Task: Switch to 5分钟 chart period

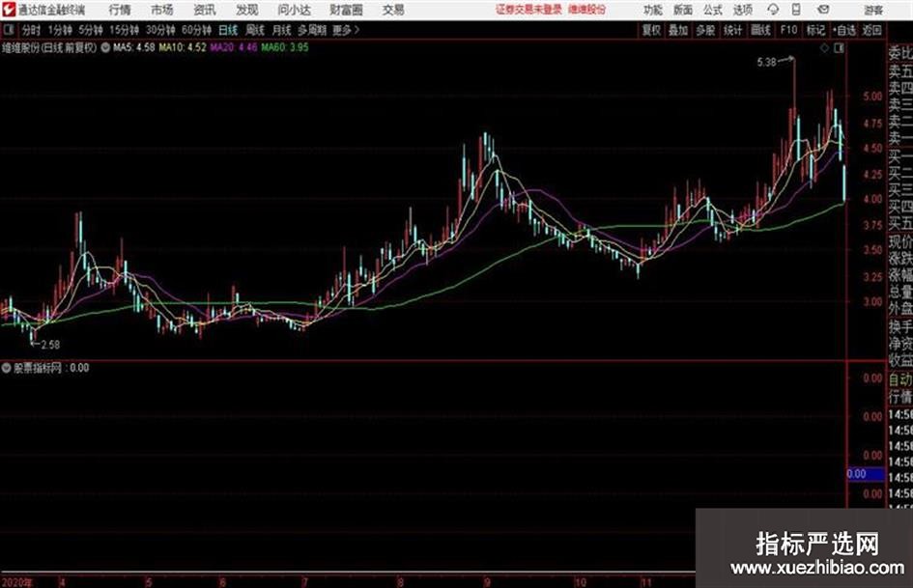Action: [91, 30]
